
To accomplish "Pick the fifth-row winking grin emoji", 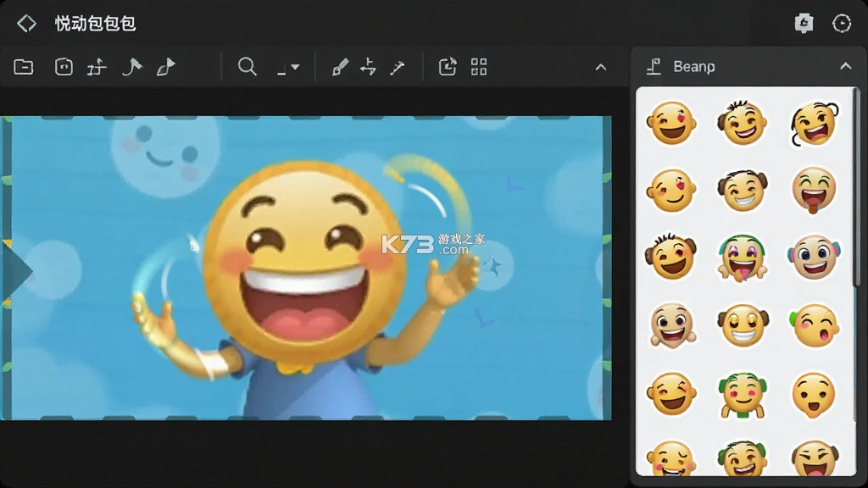I will coord(671,394).
